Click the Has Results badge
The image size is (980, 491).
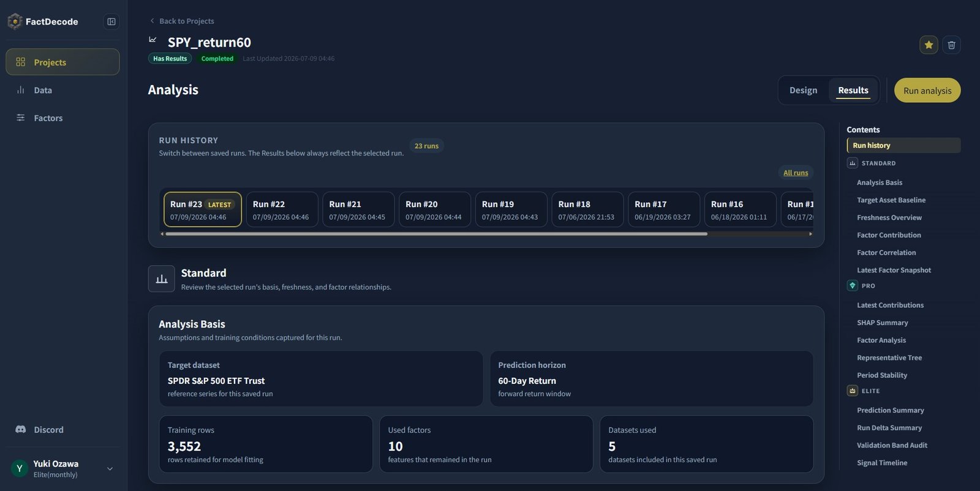[x=170, y=58]
